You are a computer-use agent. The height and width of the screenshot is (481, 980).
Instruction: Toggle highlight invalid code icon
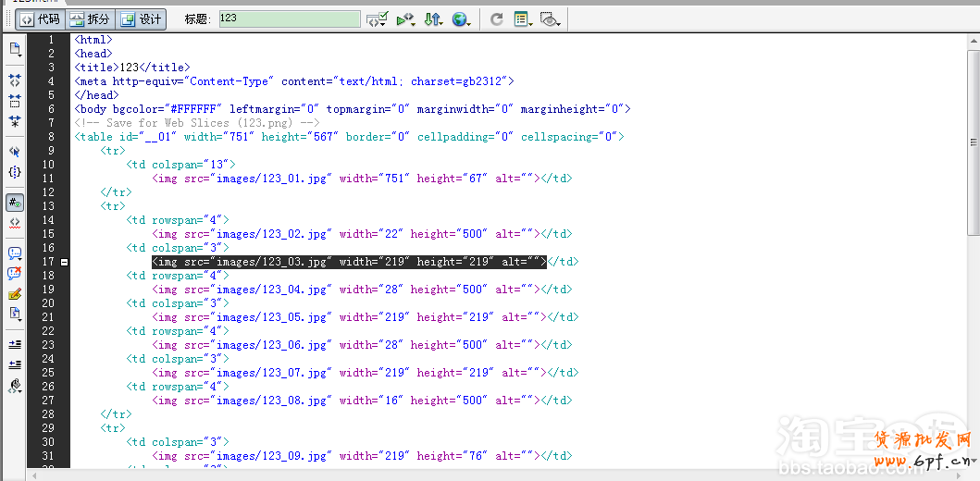pyautogui.click(x=15, y=223)
